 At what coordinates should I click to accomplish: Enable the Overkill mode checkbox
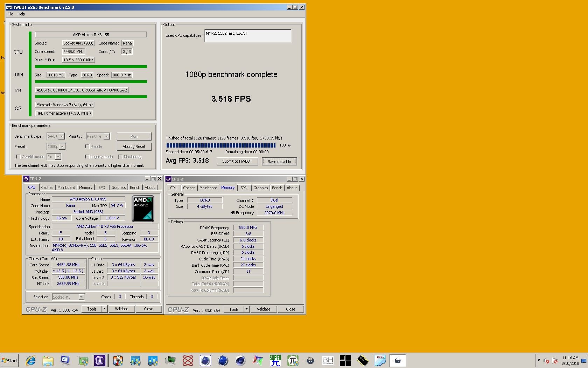(18, 157)
